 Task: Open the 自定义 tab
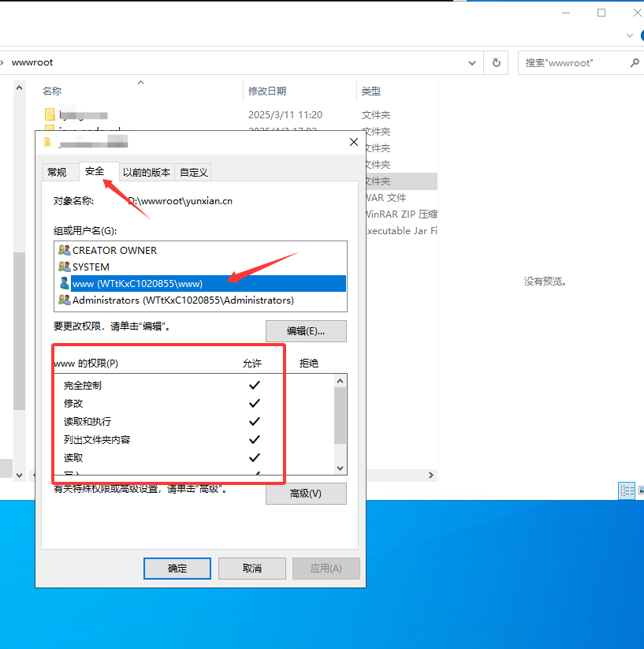click(194, 172)
